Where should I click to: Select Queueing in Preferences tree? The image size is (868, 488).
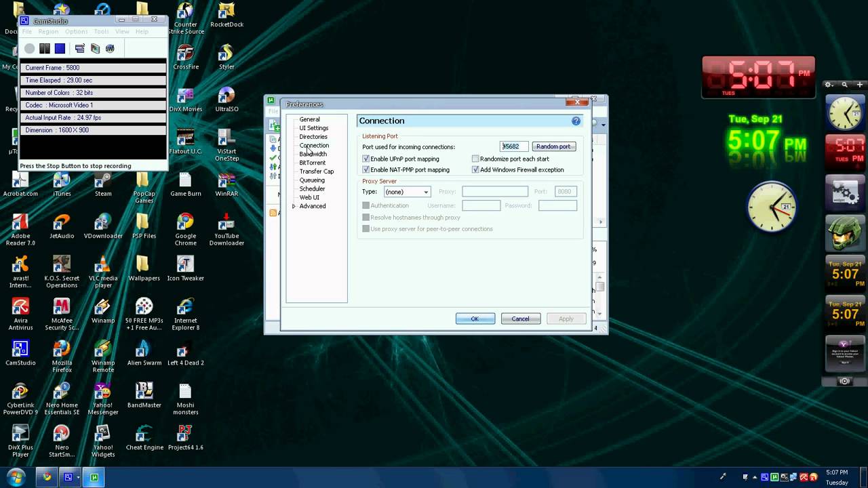click(x=312, y=180)
